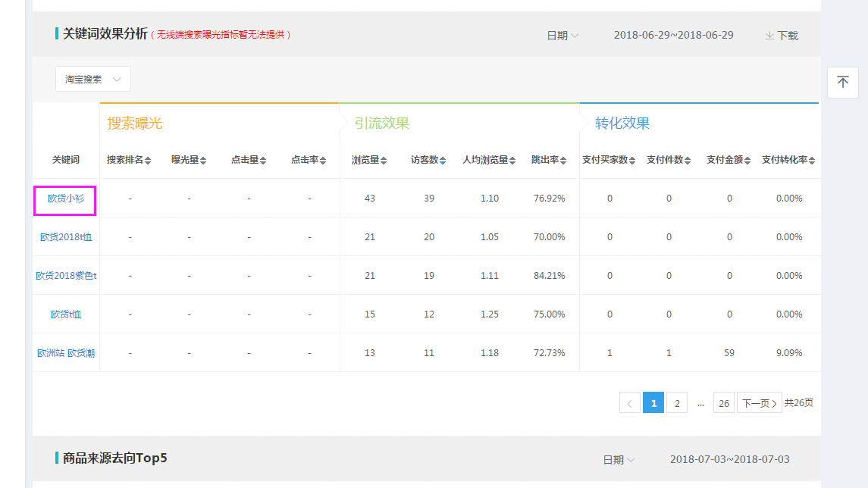Open the 淘宝搜索 source dropdown
Viewport: 868px width, 488px height.
tap(93, 79)
